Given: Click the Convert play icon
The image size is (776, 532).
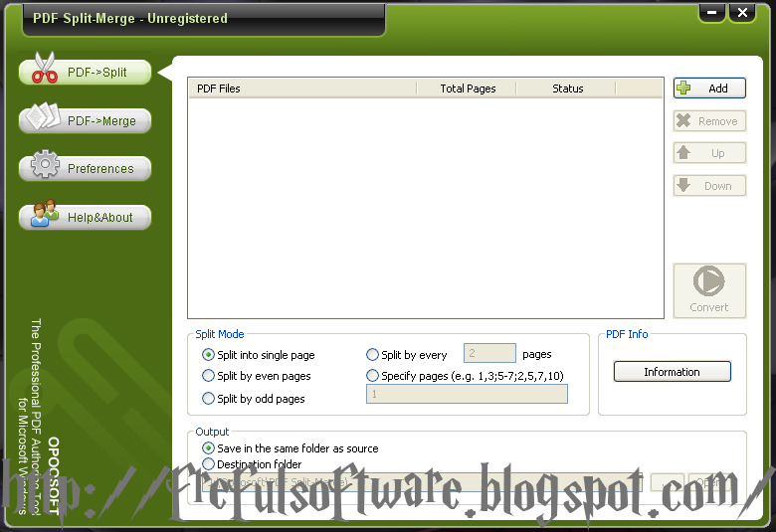Looking at the screenshot, I should coord(708,281).
